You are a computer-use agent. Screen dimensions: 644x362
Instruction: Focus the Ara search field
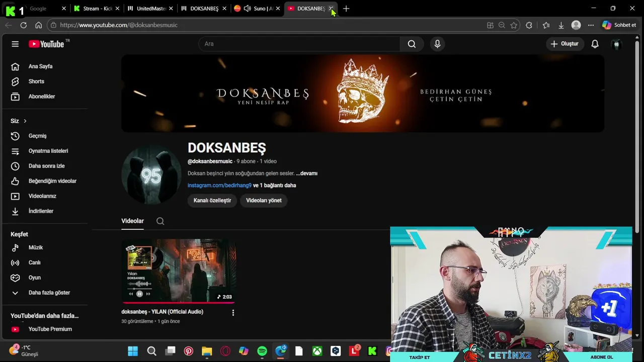tap(299, 44)
